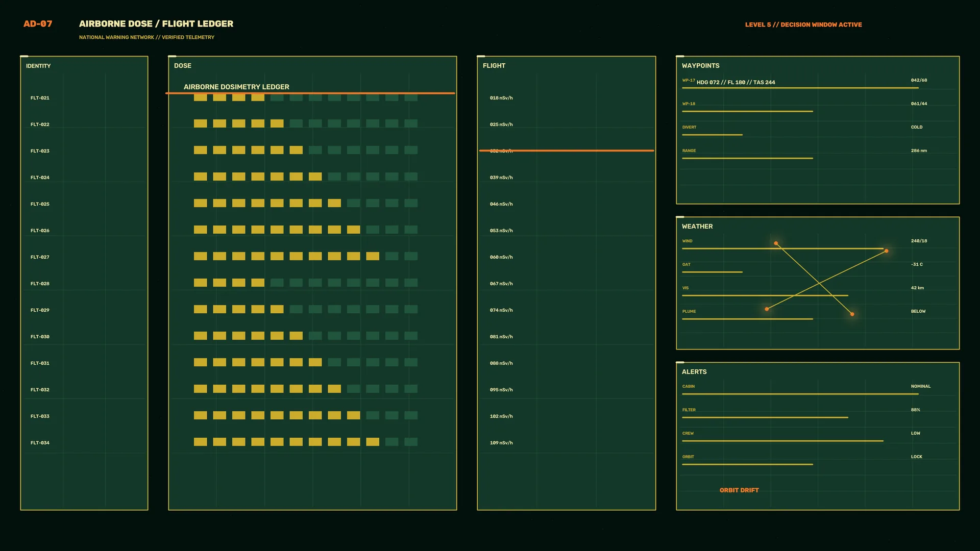Click the BELOW plume status
The image size is (980, 551).
tap(918, 311)
